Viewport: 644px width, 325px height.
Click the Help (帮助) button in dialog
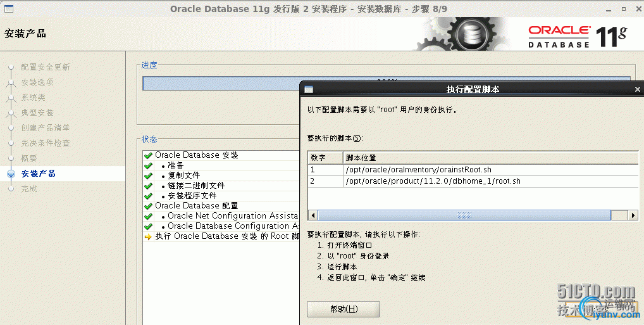(344, 309)
